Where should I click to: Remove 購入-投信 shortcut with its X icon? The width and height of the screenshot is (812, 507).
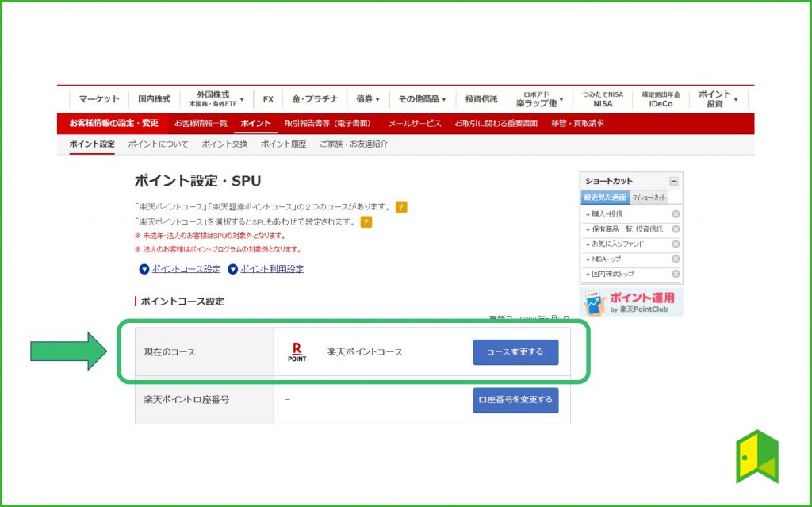point(676,213)
